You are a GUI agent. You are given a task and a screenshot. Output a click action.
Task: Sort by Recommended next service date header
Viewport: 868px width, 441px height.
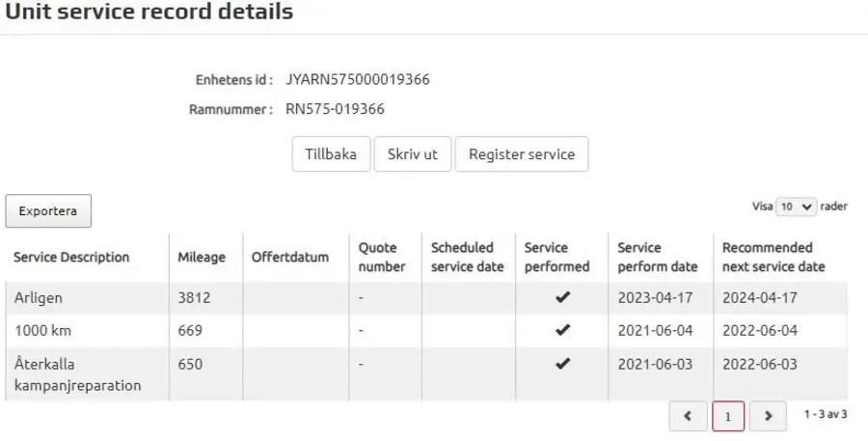point(773,258)
